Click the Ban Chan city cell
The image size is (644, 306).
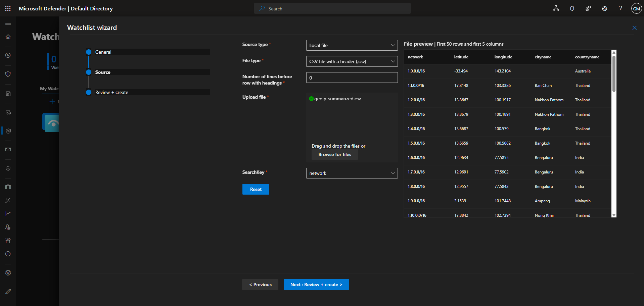point(543,86)
